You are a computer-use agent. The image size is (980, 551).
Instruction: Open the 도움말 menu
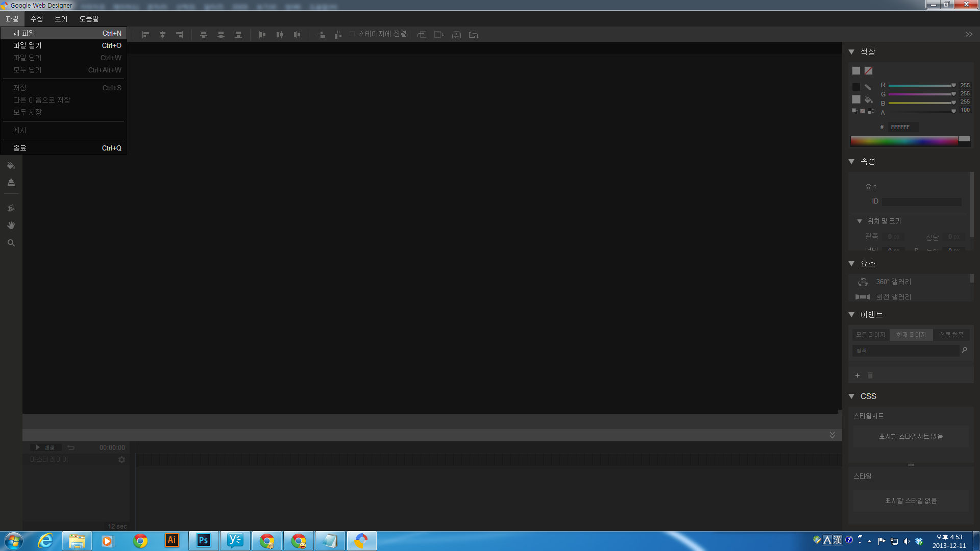pyautogui.click(x=89, y=19)
